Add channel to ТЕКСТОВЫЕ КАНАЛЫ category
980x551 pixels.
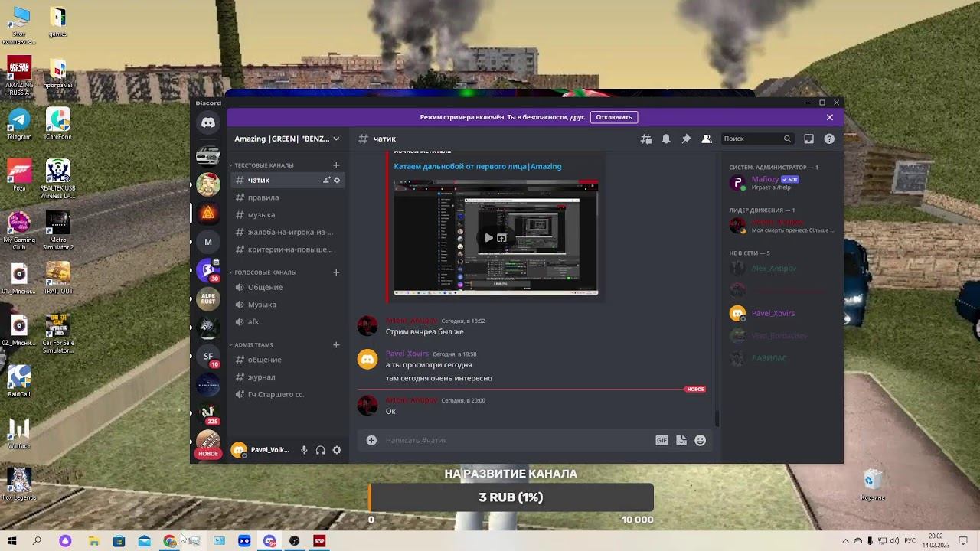[x=336, y=165]
